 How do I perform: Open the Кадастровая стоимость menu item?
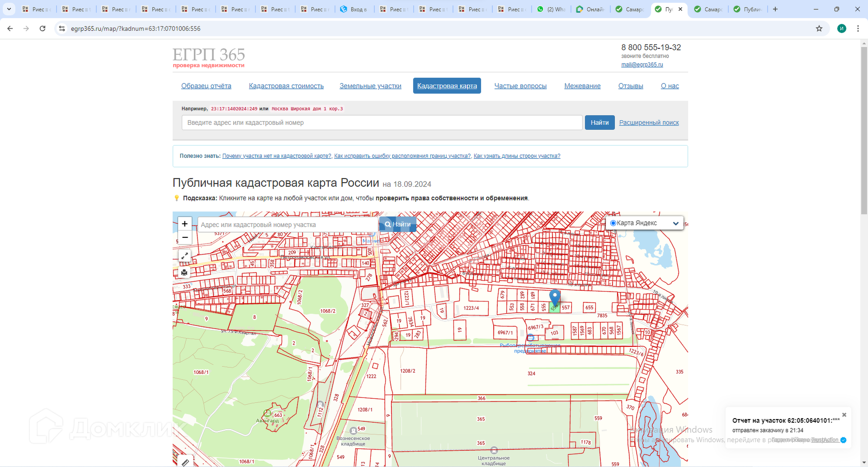point(286,86)
